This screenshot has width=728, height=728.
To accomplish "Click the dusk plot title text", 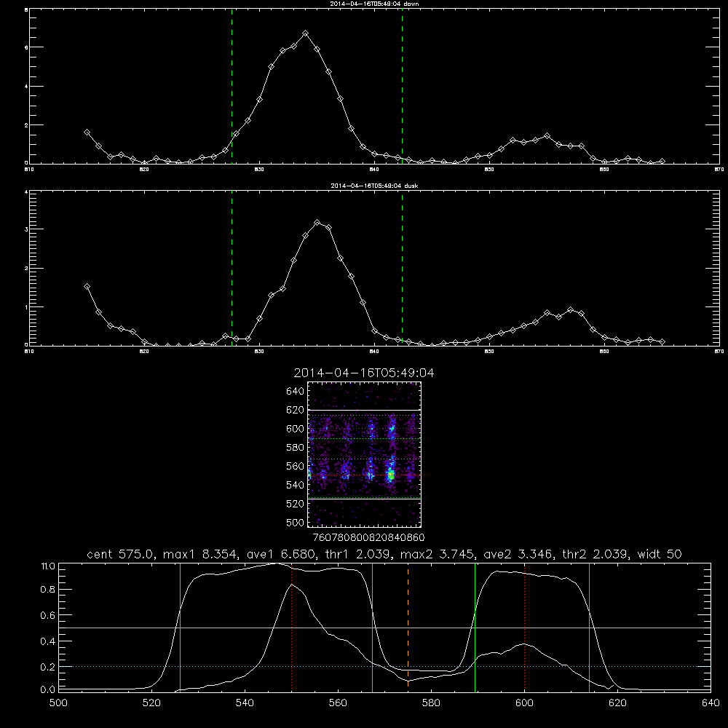I will pyautogui.click(x=374, y=186).
